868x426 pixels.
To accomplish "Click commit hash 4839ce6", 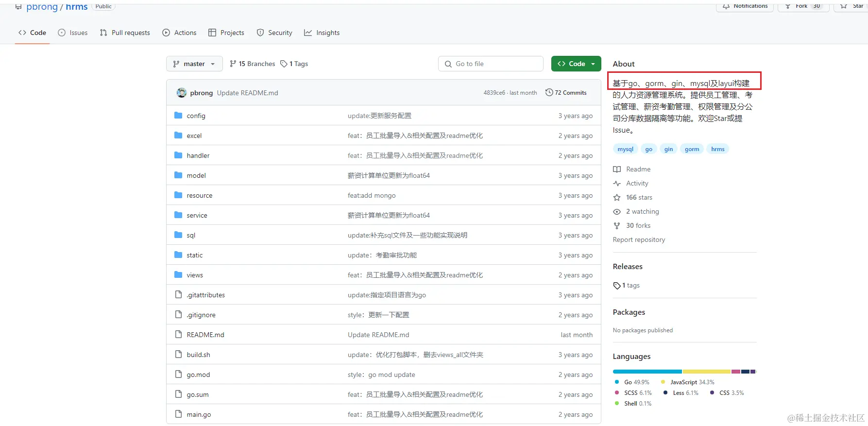I will tap(494, 93).
